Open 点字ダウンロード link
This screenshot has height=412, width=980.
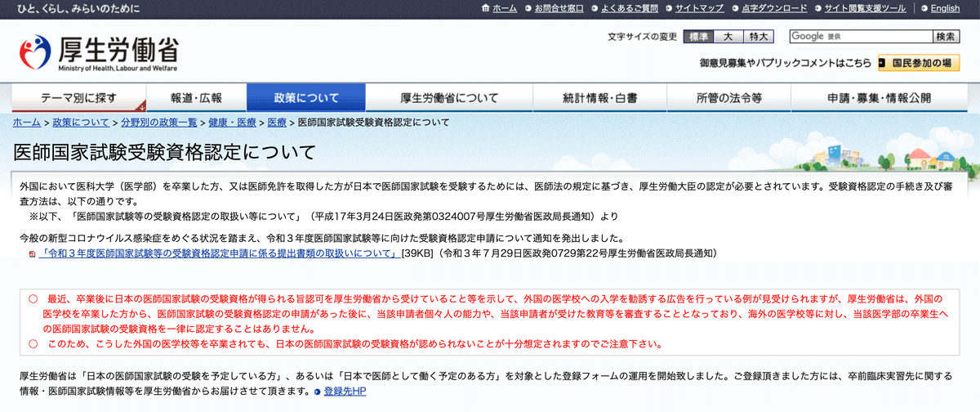pos(774,8)
